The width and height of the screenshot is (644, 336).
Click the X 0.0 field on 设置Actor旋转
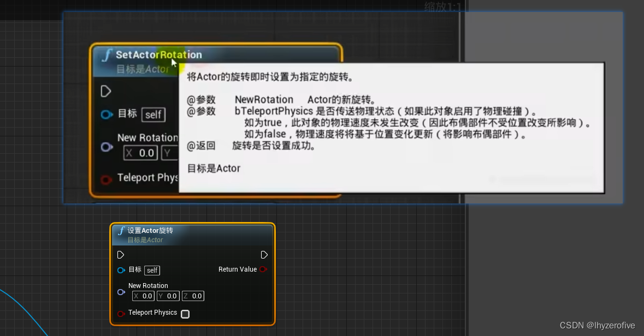(x=143, y=296)
